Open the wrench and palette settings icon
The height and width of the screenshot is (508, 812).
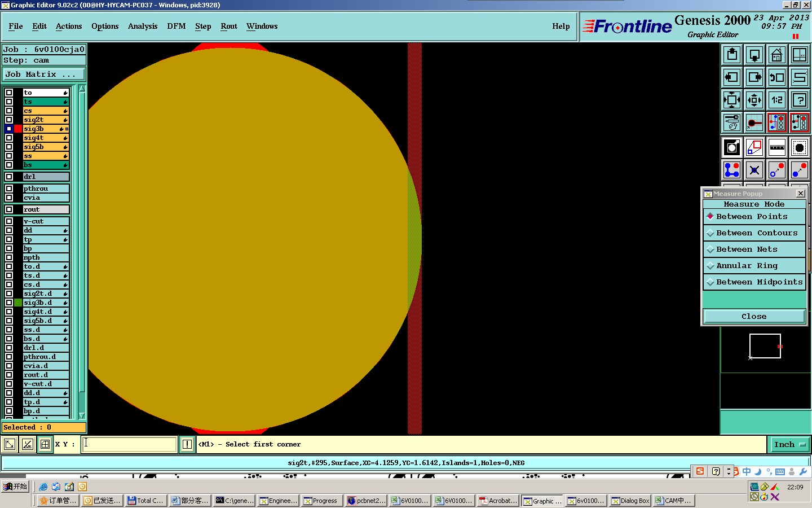click(732, 122)
